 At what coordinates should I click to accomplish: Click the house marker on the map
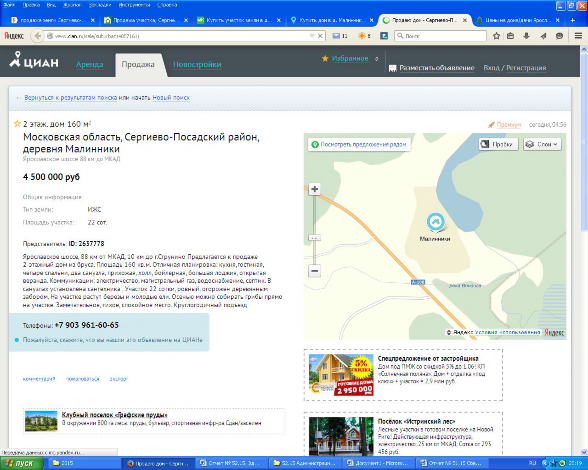click(x=435, y=222)
